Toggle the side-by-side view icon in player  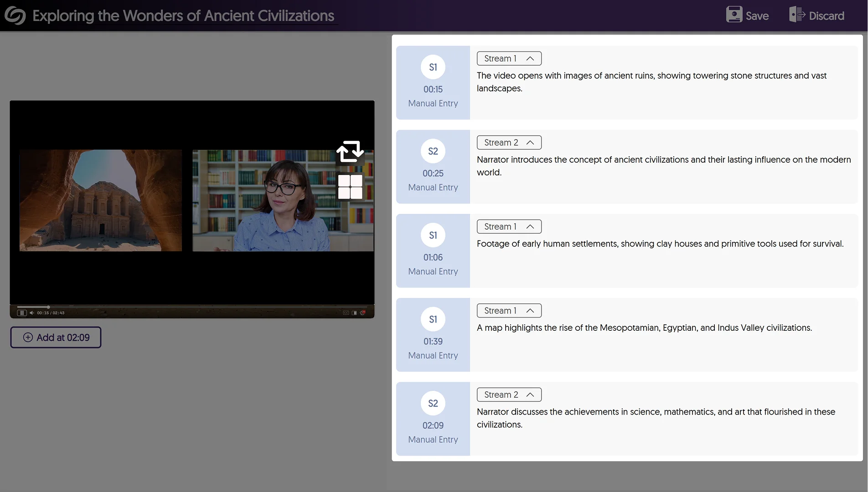coord(354,313)
